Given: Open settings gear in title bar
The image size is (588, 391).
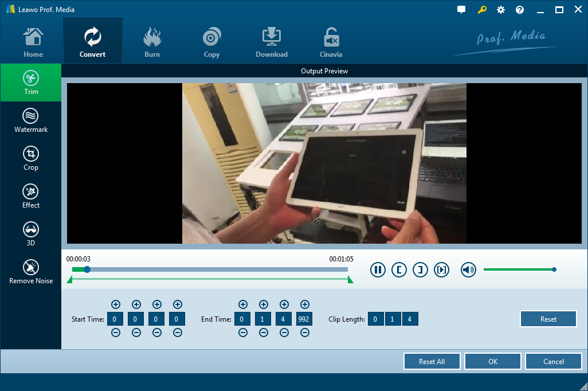Looking at the screenshot, I should tap(501, 10).
